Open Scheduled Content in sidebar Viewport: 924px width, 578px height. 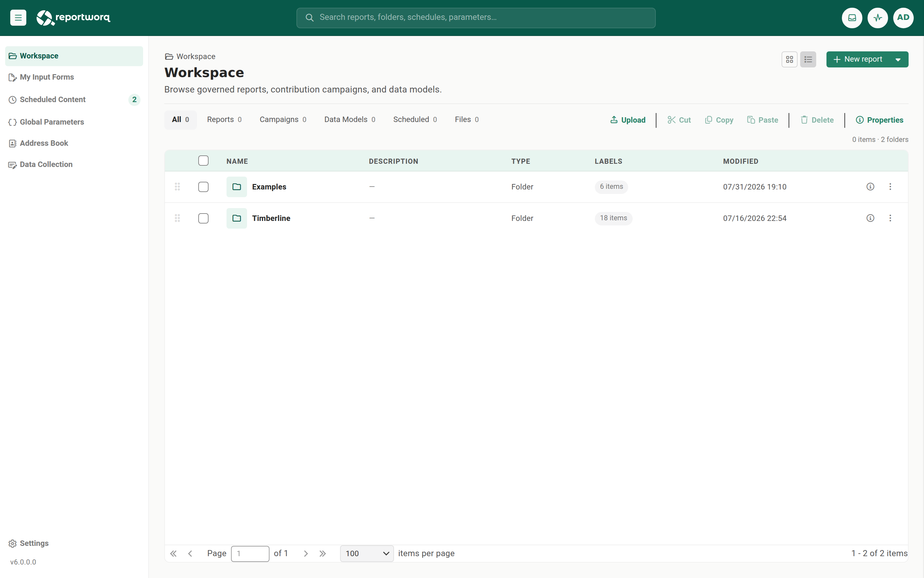pyautogui.click(x=74, y=100)
